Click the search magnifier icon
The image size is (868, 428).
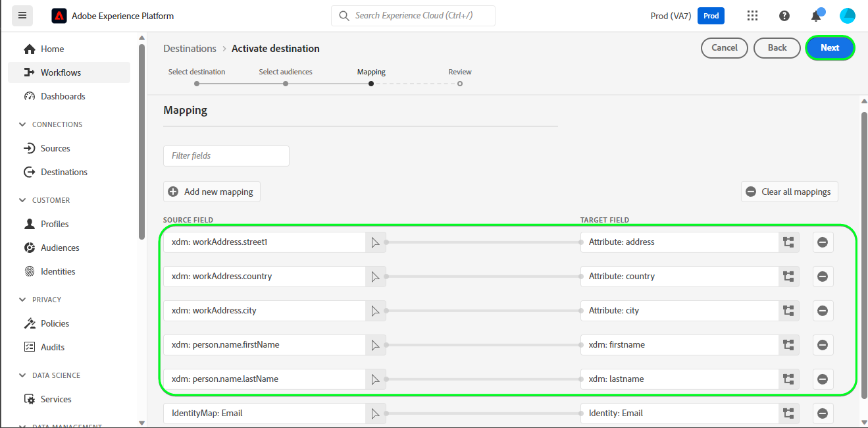[344, 16]
